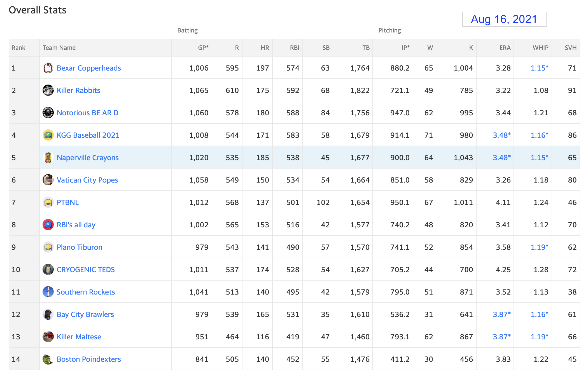
Task: Click the Plano Tiburon cap icon
Action: pyautogui.click(x=48, y=247)
